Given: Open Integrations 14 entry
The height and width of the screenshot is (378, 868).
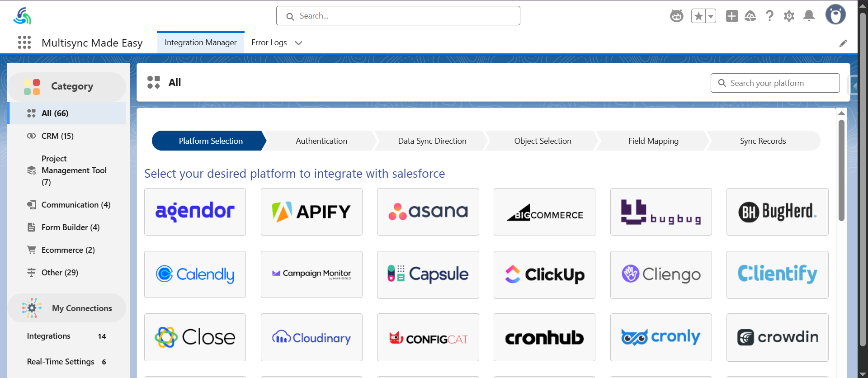Looking at the screenshot, I should pyautogui.click(x=67, y=336).
